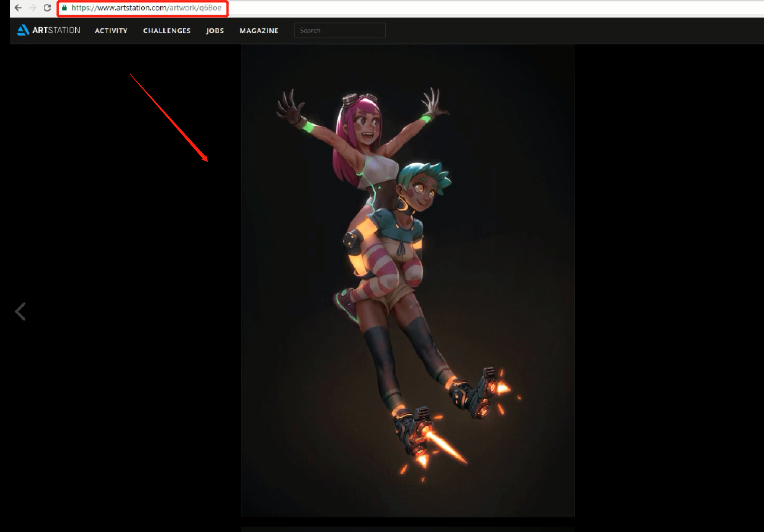Reload the page with refresh icon
This screenshot has width=764, height=532.
[x=47, y=8]
